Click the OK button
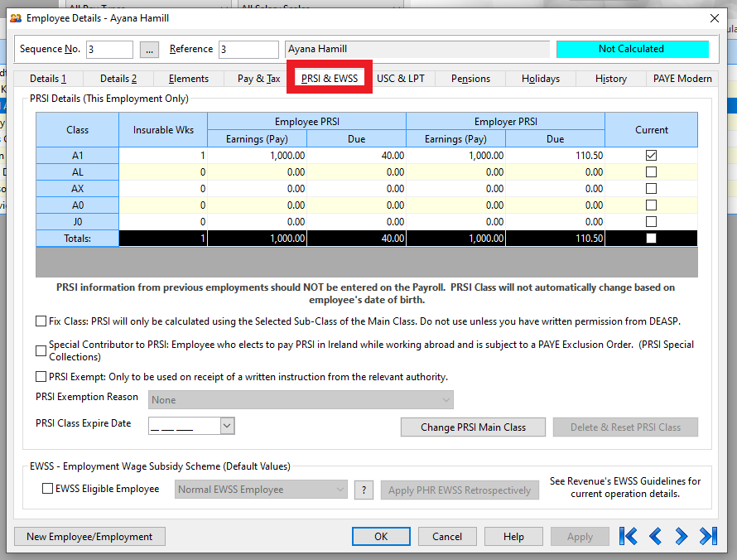The image size is (737, 560). click(x=381, y=537)
